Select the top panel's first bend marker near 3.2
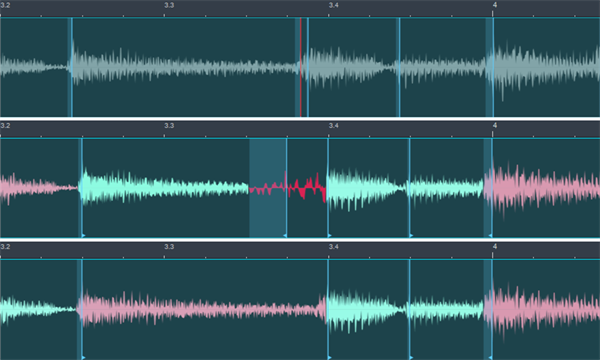Screen dimensions: 600x360 pyautogui.click(x=72, y=67)
